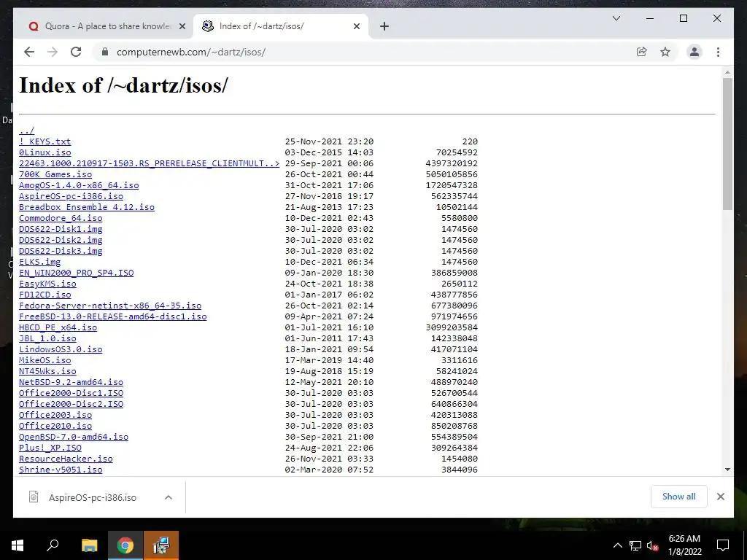Download Office2000-Disc1.ISO
Screen dimensions: 747x560
(71, 393)
